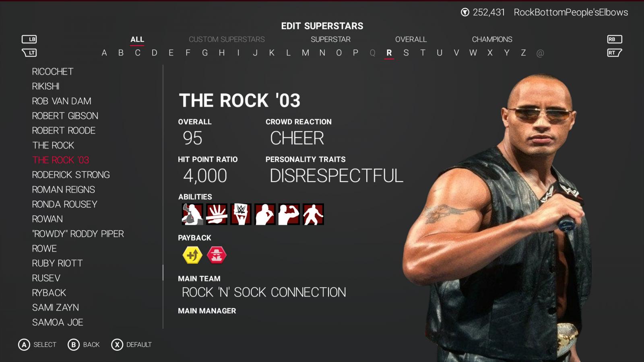644x362 pixels.
Task: Select the @ symbol filter
Action: pos(540,53)
